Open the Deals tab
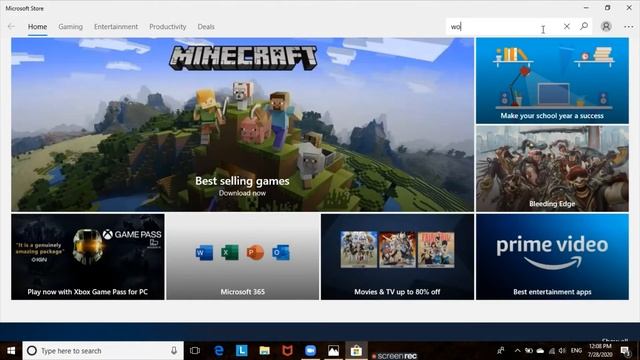This screenshot has height=360, width=640. click(x=206, y=27)
